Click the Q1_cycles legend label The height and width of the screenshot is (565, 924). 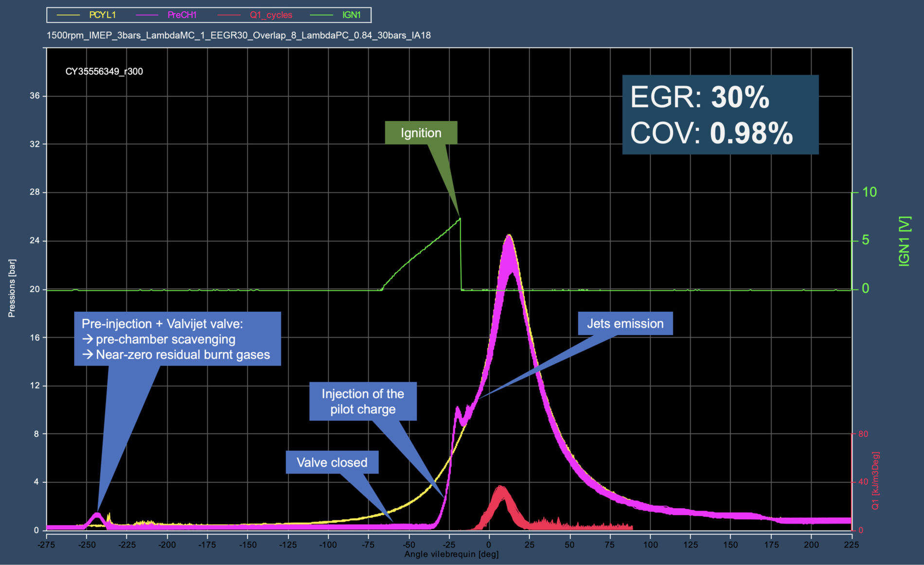271,15
